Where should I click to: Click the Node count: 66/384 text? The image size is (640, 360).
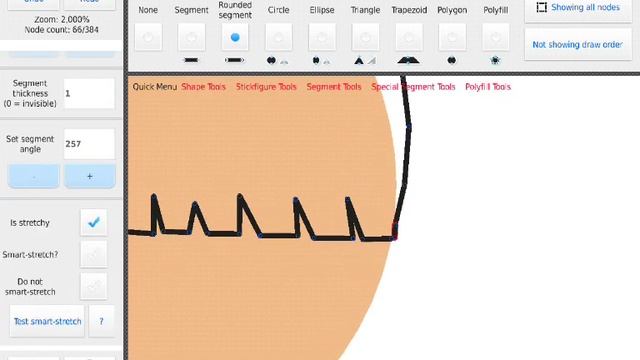tap(62, 29)
